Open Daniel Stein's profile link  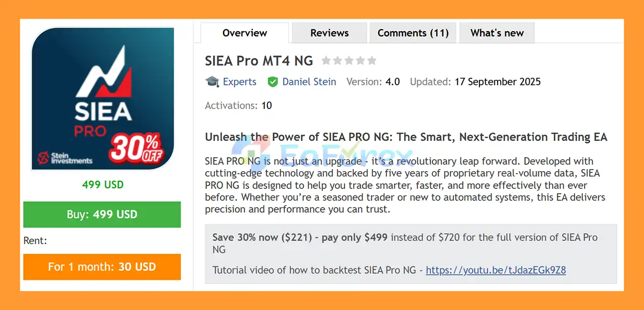click(309, 82)
